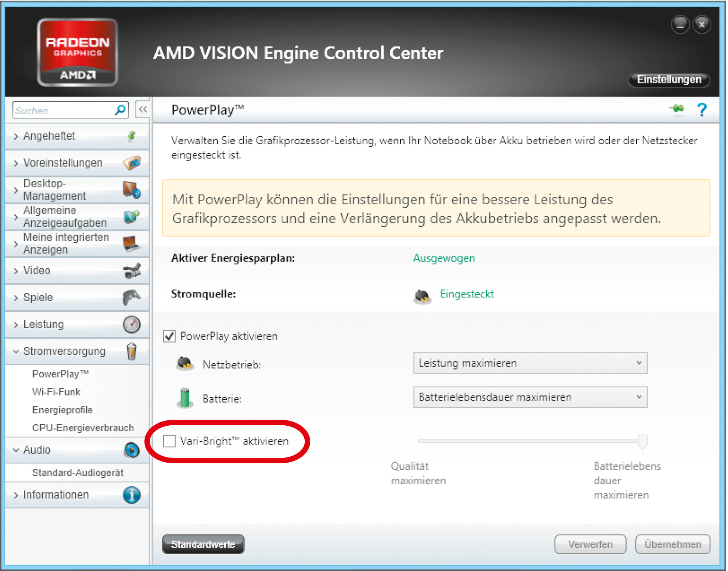Viewport: 728px width, 571px height.
Task: Collapse the Stromversorgung section
Action: click(64, 351)
